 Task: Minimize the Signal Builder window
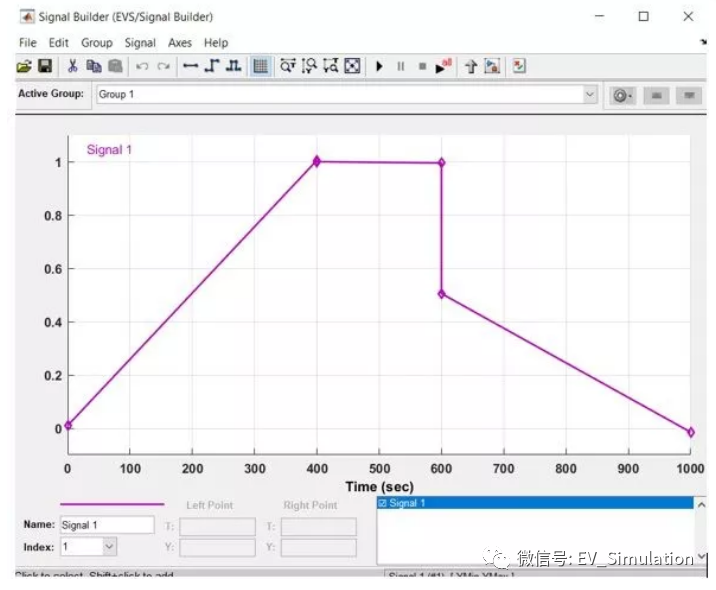point(600,16)
